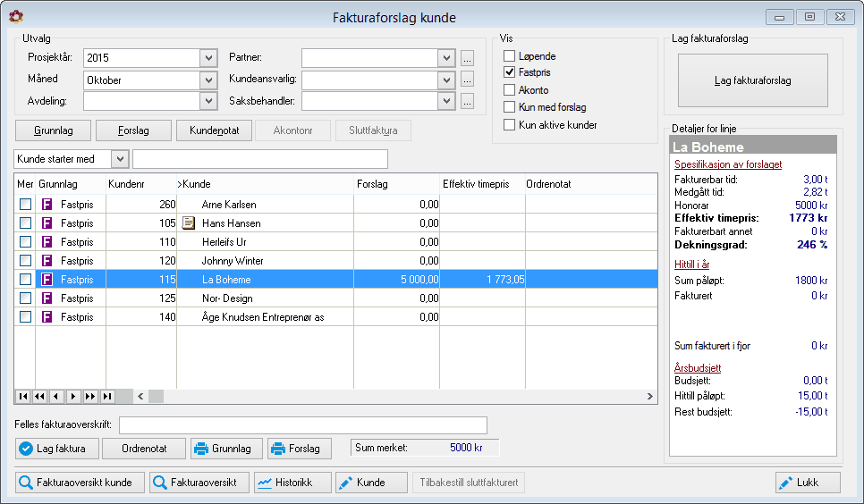Sort by Kunde column header
The height and width of the screenshot is (504, 864).
click(265, 184)
